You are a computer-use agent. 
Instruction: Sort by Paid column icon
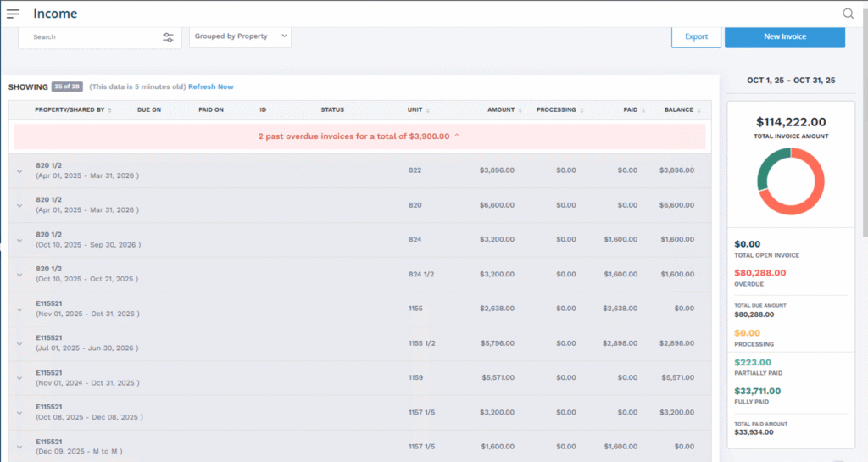[643, 110]
